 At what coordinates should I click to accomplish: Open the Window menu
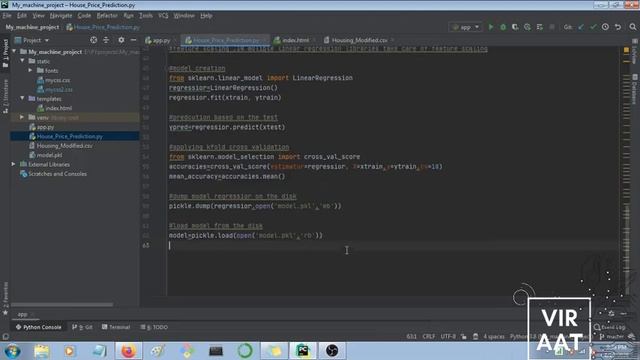coord(184,16)
